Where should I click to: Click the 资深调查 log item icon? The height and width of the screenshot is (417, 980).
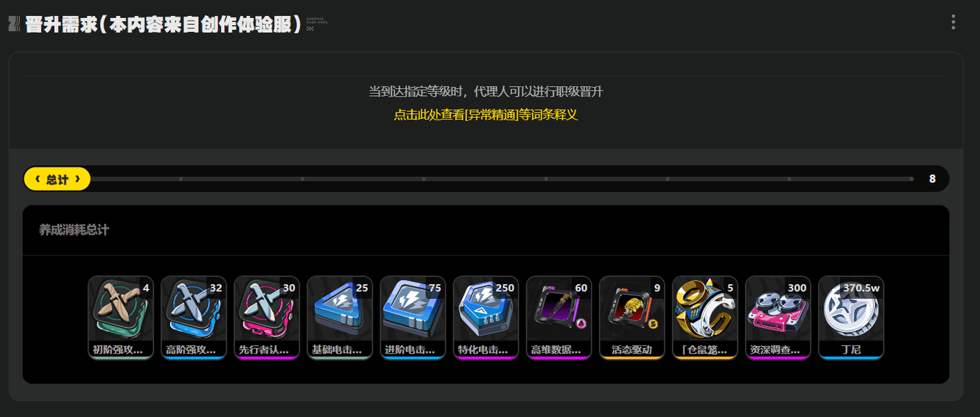click(778, 318)
